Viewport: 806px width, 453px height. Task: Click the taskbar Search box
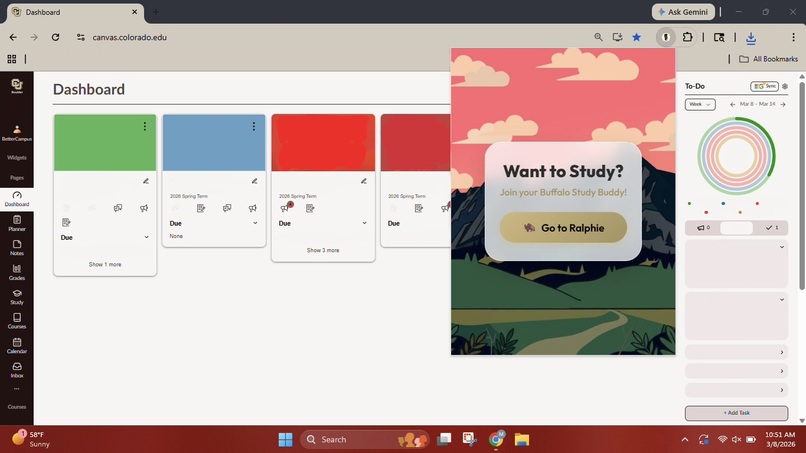point(364,440)
